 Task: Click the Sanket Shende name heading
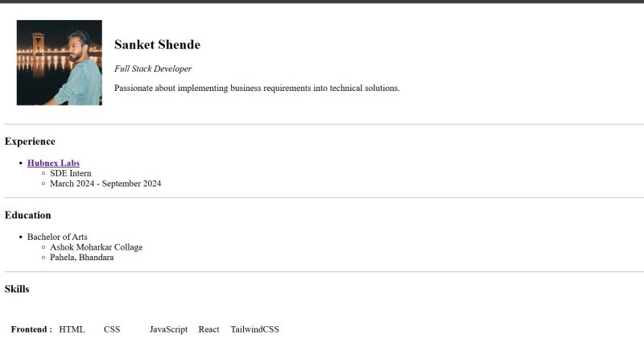point(157,45)
